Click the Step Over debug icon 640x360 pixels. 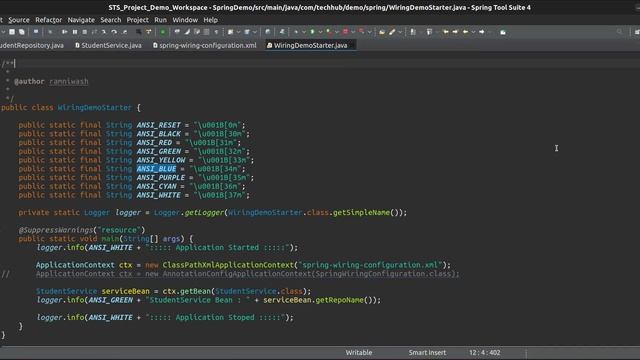[114, 32]
